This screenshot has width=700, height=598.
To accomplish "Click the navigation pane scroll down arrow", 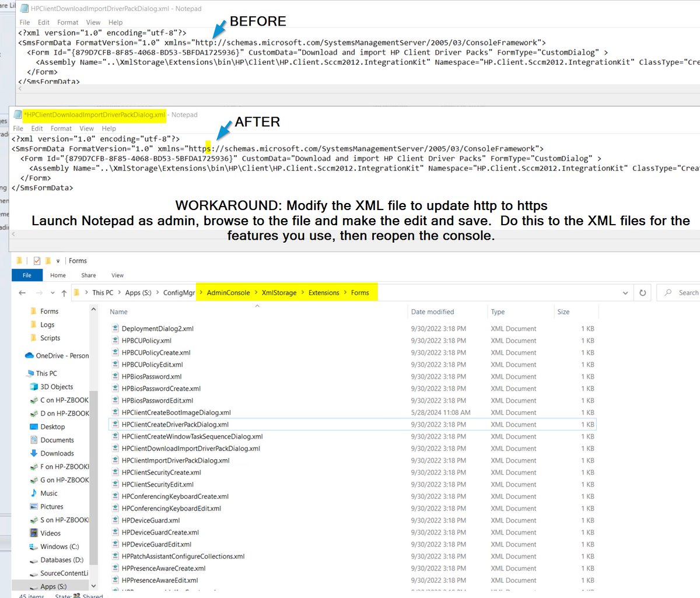I will coord(93,585).
